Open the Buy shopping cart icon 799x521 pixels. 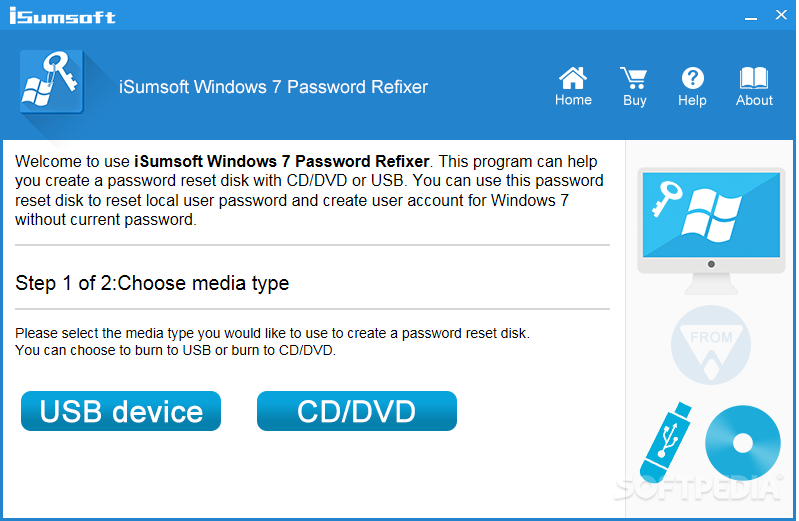(x=634, y=78)
